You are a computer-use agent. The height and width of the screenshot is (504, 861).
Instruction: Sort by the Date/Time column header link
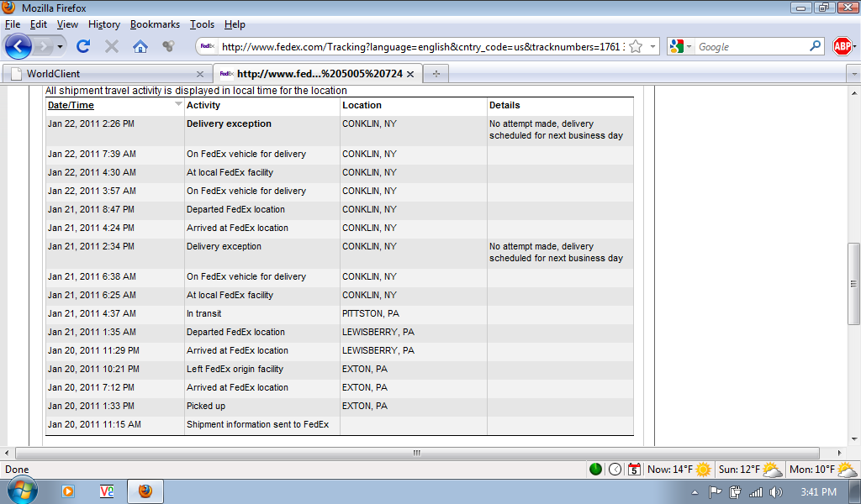71,105
